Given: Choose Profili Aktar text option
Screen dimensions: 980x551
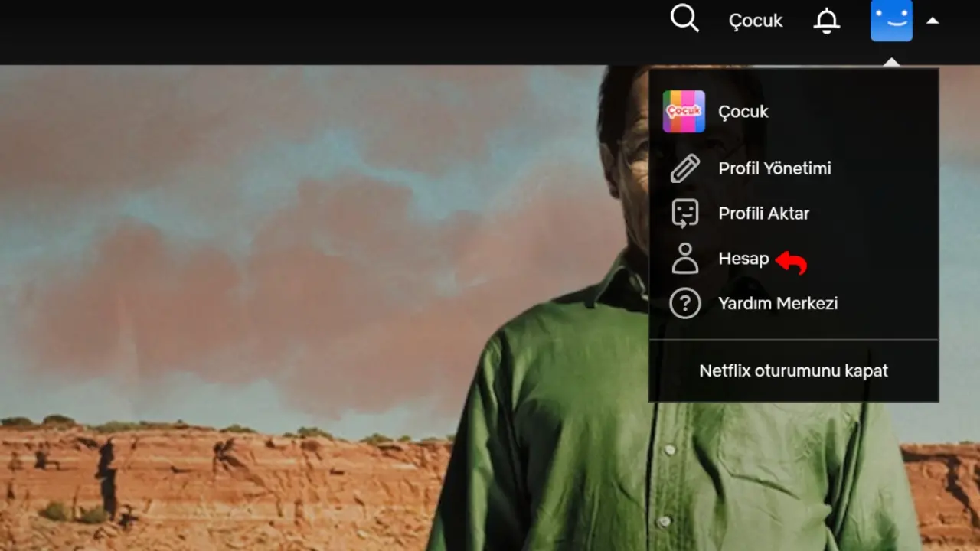Looking at the screenshot, I should tap(763, 214).
